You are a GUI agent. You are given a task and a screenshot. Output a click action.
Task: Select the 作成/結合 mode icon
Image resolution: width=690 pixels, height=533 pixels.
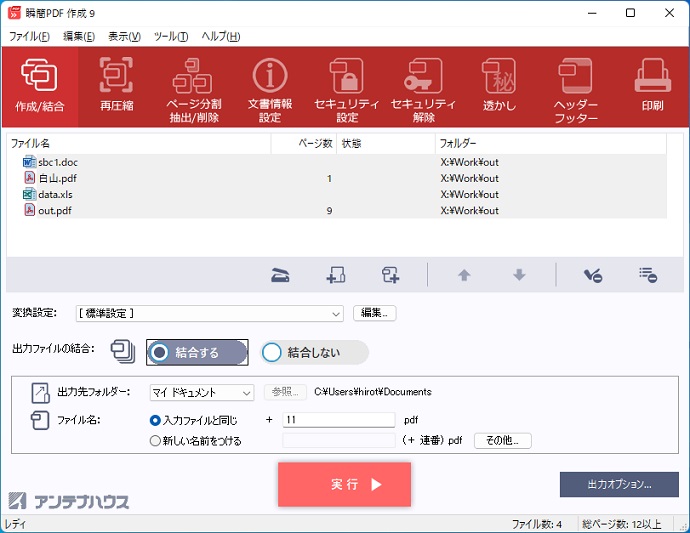click(40, 87)
